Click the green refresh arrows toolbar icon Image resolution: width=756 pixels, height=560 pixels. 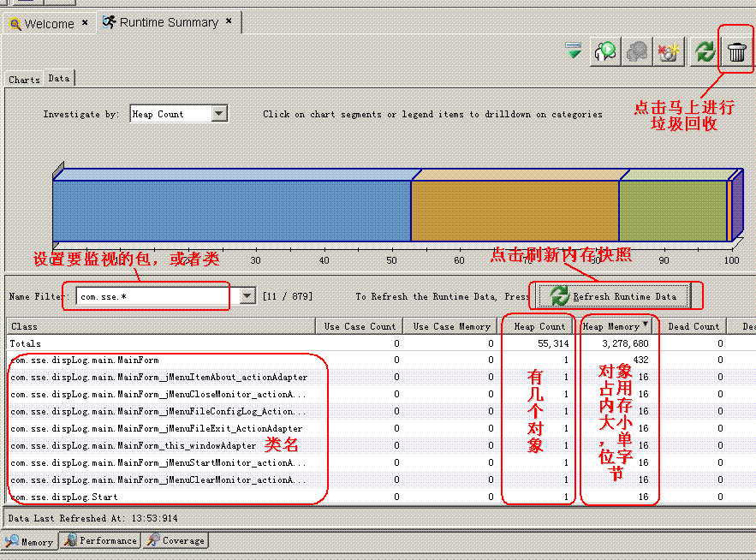pyautogui.click(x=704, y=52)
